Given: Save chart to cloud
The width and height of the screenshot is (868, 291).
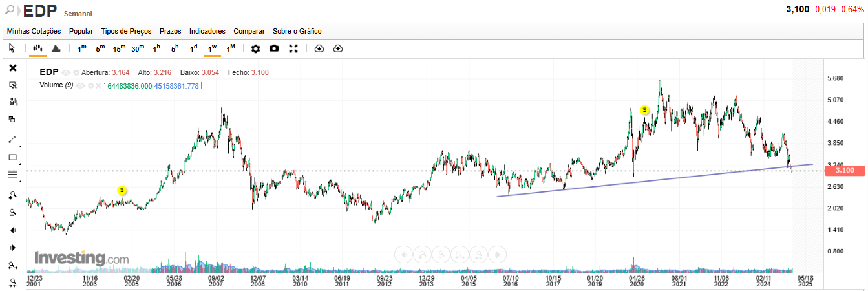Looking at the screenshot, I should click(x=337, y=48).
